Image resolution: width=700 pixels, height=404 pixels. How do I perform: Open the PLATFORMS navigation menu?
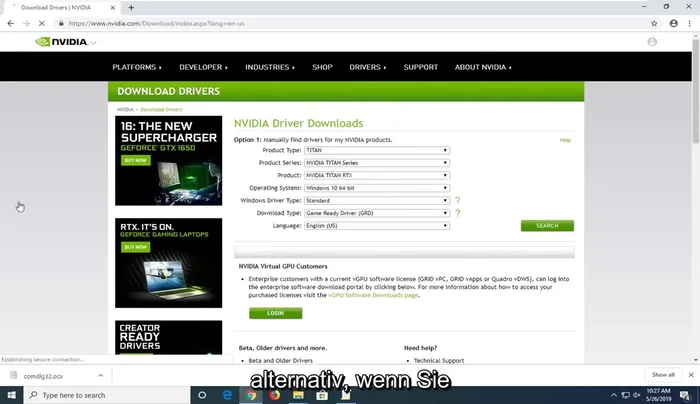[136, 67]
